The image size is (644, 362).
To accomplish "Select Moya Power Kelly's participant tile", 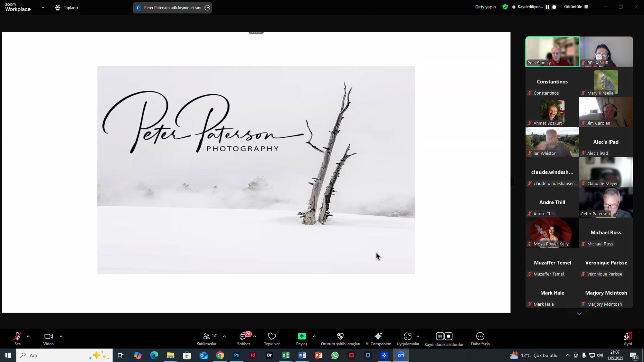I will tap(552, 233).
